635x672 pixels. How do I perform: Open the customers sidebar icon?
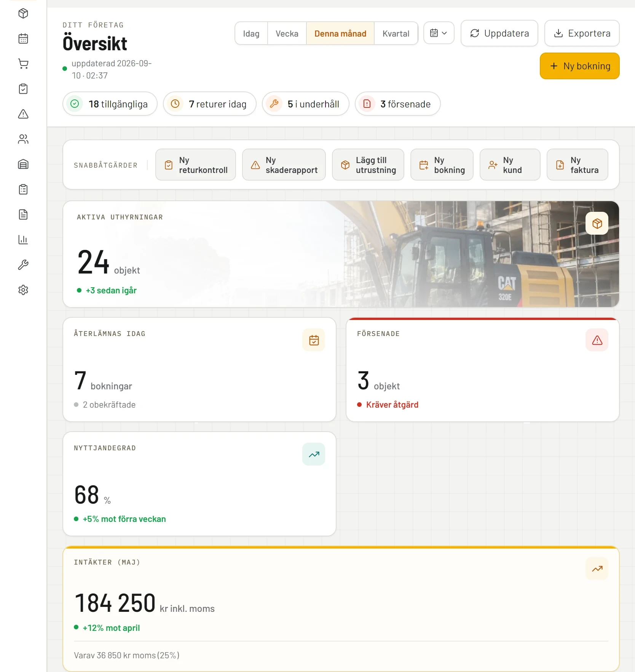23,139
